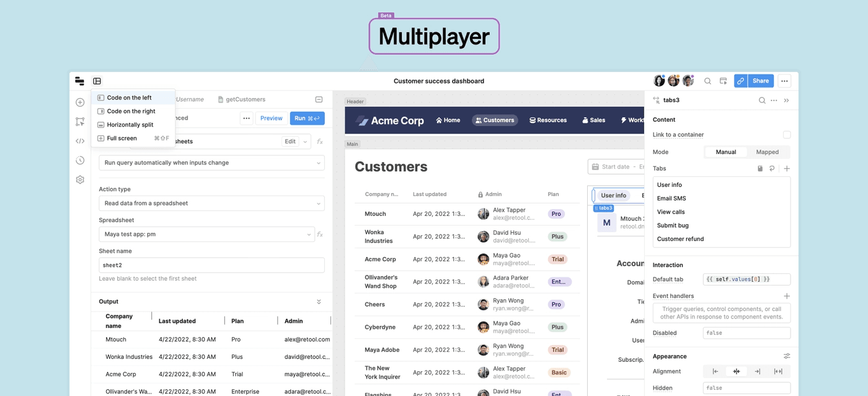
Task: Expand the Spreadsheet dropdown 'Maya test app: pm'
Action: (x=206, y=234)
